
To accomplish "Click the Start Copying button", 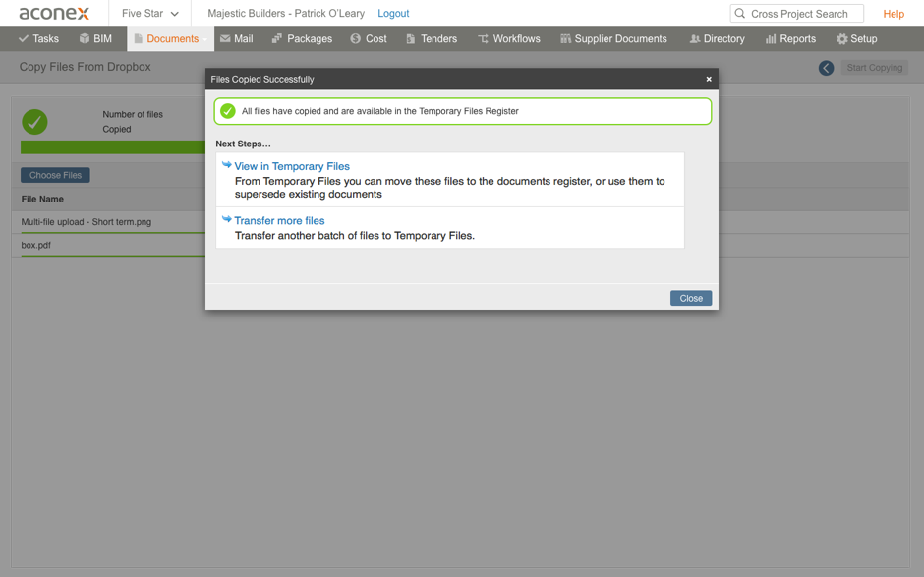I will [875, 68].
